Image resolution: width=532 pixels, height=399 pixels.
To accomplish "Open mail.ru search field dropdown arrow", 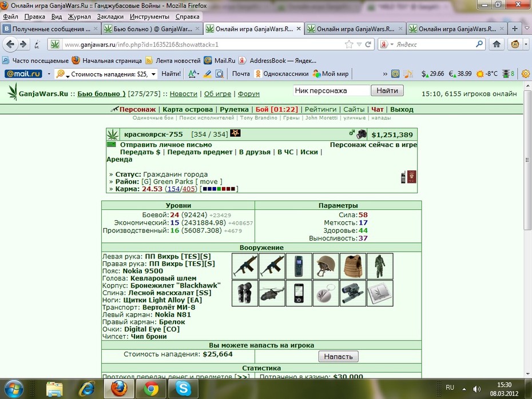I will click(153, 74).
